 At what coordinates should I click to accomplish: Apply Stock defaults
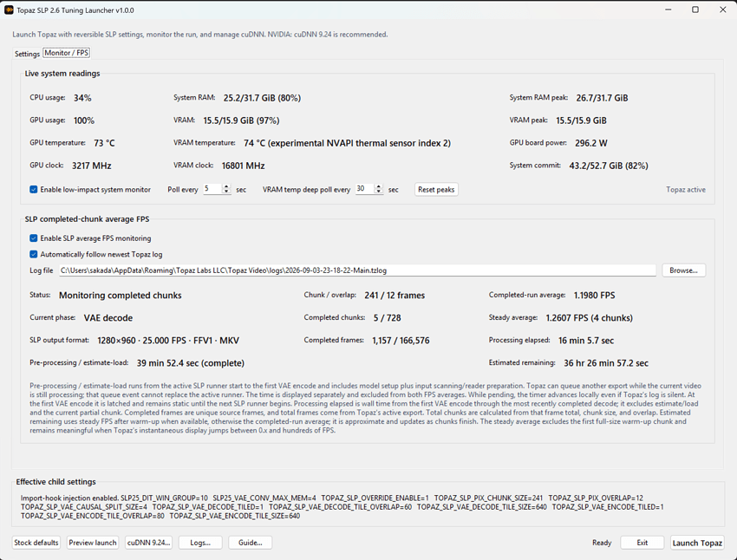[x=36, y=543]
